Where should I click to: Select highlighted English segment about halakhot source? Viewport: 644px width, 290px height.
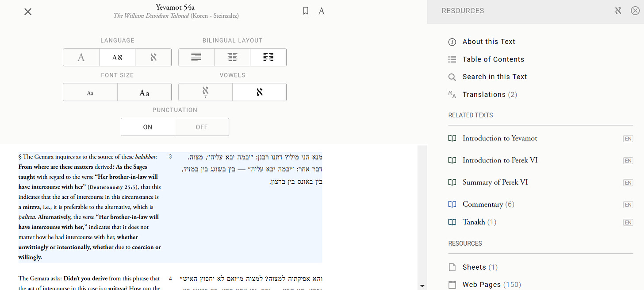(x=90, y=207)
